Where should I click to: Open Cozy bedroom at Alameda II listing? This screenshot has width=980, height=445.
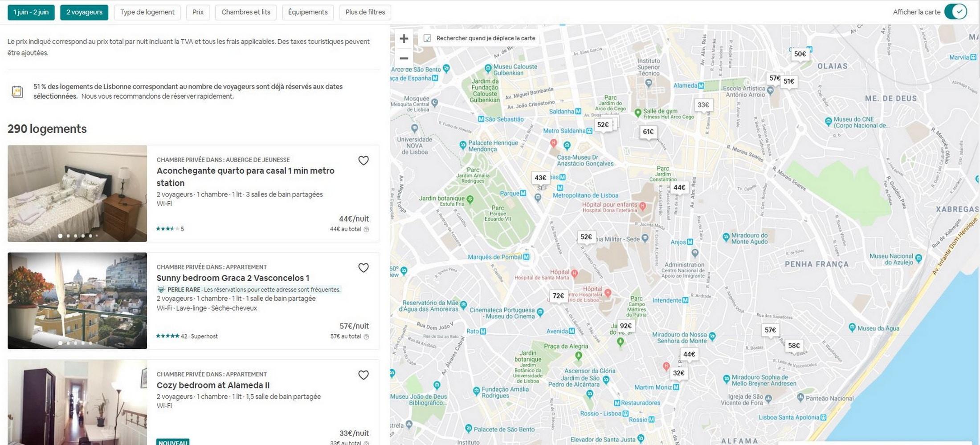pyautogui.click(x=213, y=385)
